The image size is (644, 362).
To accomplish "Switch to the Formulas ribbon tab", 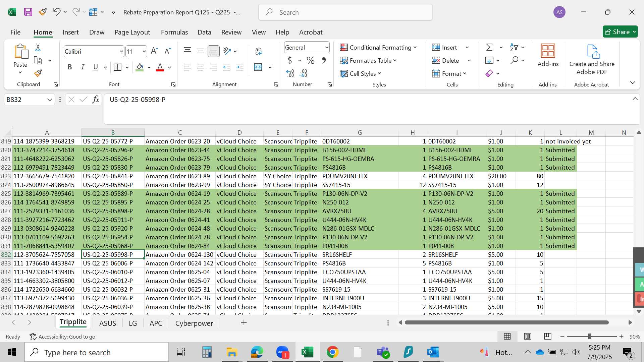I will tap(174, 32).
